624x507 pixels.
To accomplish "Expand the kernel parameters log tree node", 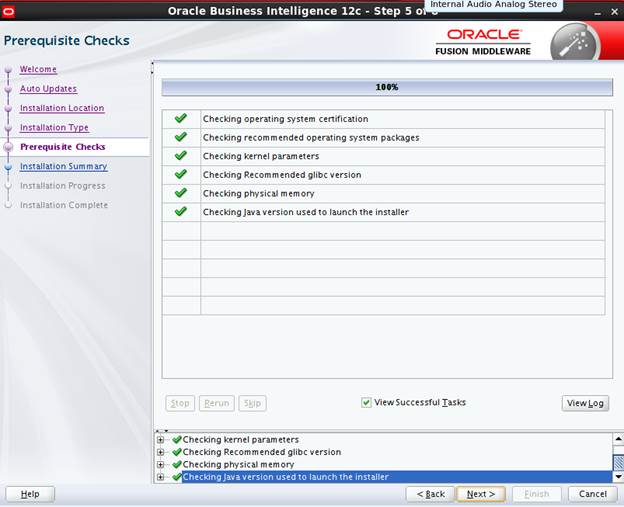I will (x=161, y=440).
